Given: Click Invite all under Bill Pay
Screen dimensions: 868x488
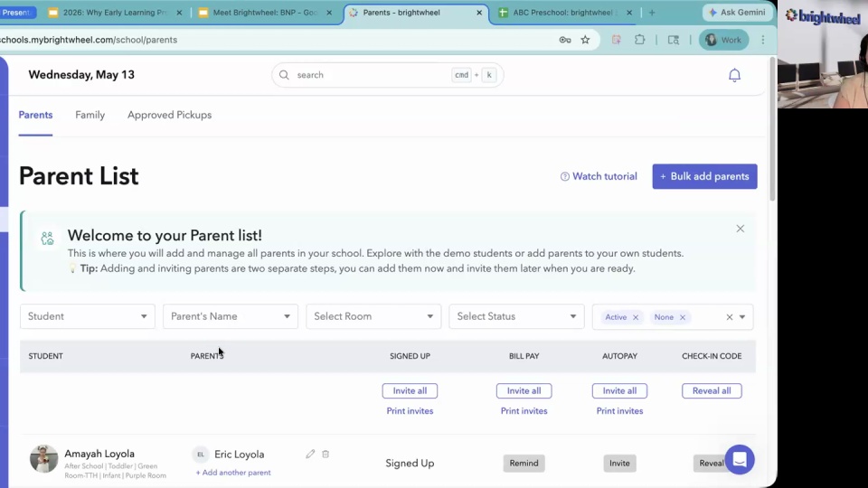Looking at the screenshot, I should pos(524,390).
